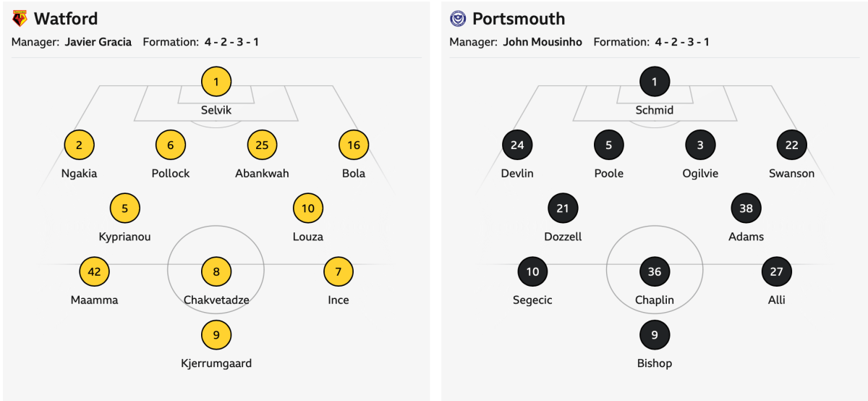This screenshot has height=401, width=868.
Task: Click Devlin's number 24 badge
Action: click(517, 145)
